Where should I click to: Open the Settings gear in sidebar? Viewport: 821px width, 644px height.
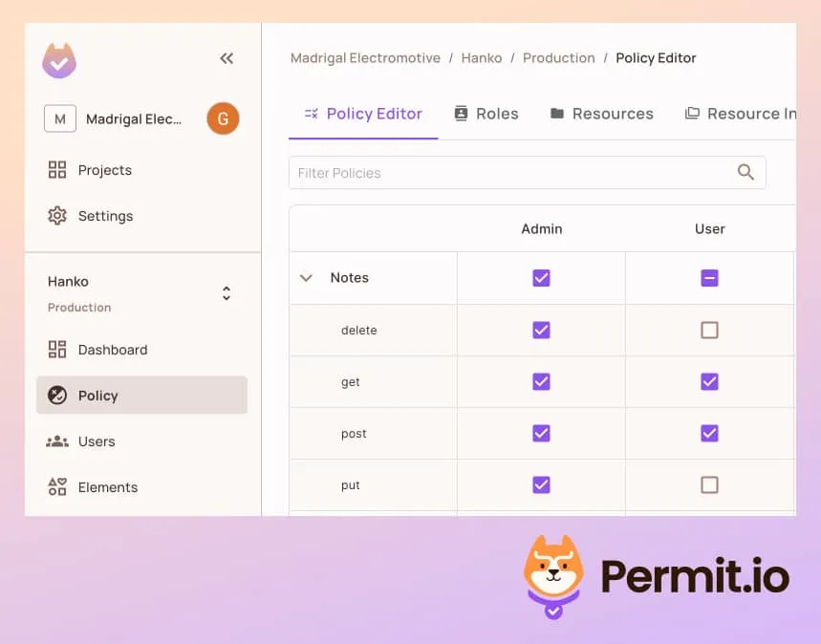tap(58, 215)
